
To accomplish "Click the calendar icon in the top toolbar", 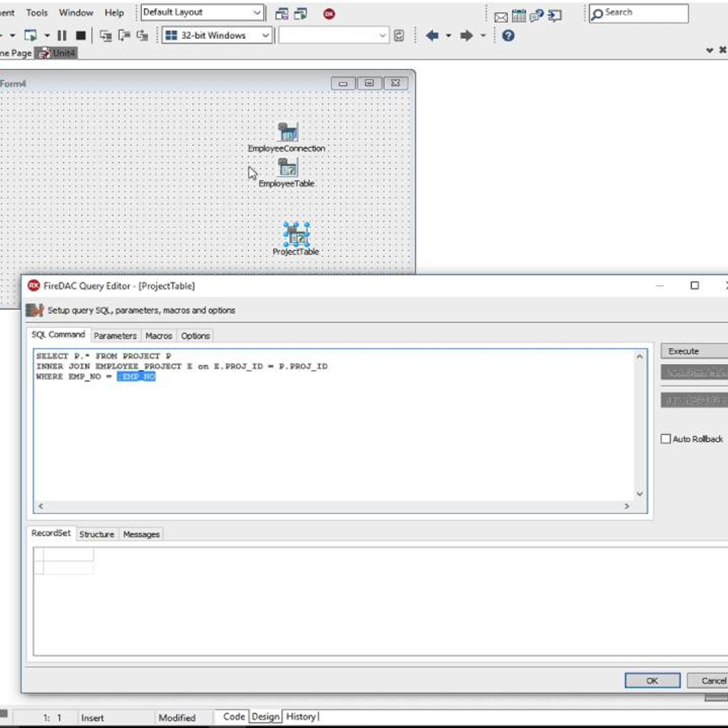I will coord(519,16).
